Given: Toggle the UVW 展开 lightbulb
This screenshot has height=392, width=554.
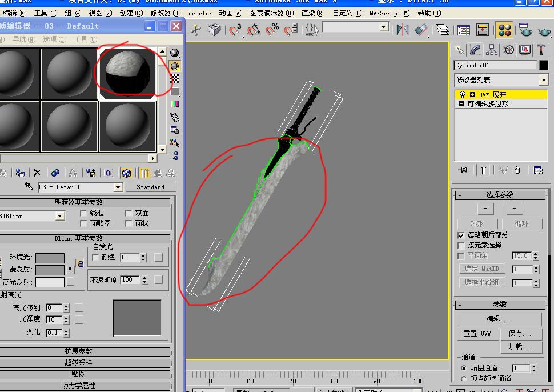Looking at the screenshot, I should tap(463, 94).
